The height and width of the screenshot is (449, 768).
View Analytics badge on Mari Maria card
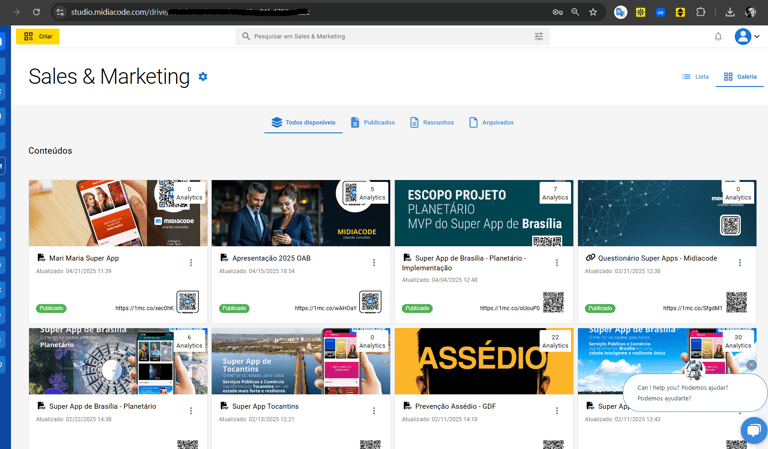(189, 193)
